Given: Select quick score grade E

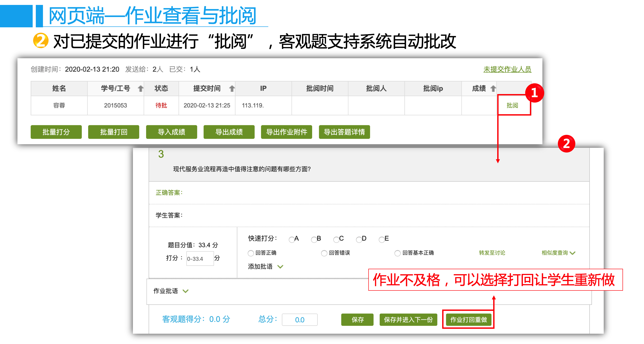Looking at the screenshot, I should pyautogui.click(x=382, y=240).
